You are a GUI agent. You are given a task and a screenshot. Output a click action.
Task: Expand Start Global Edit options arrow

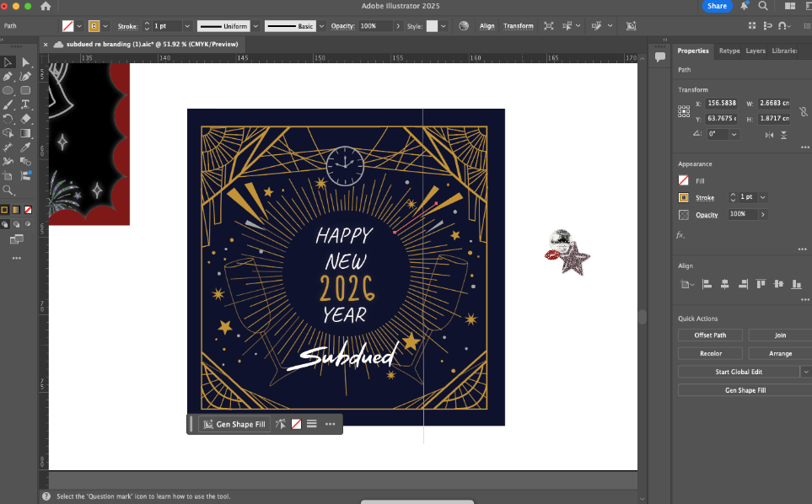[806, 372]
